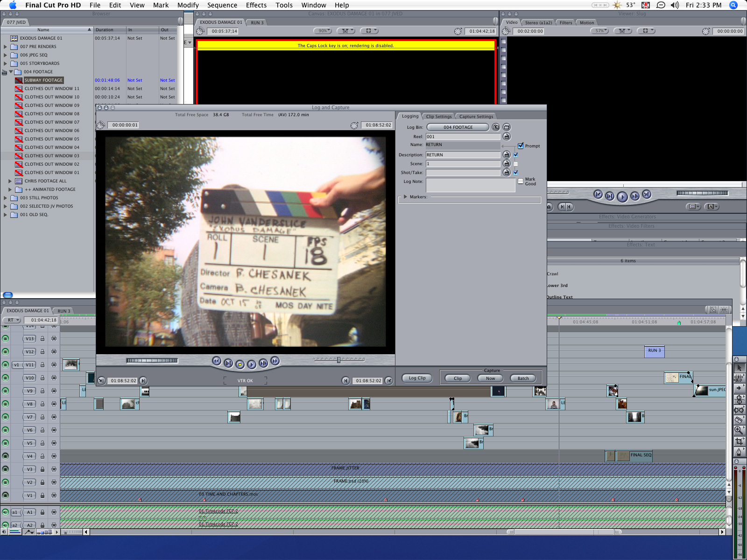
Task: Click the volume icon in menu bar
Action: [675, 5]
